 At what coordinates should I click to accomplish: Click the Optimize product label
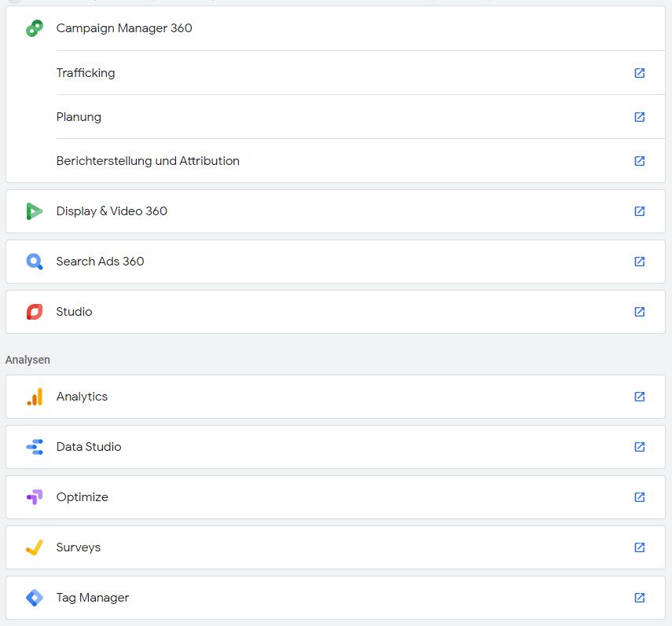coord(83,497)
